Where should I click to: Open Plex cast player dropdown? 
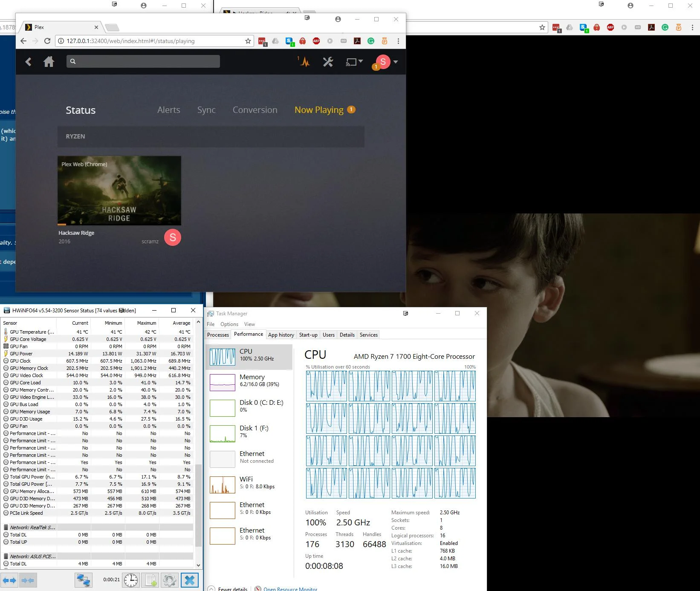point(354,62)
